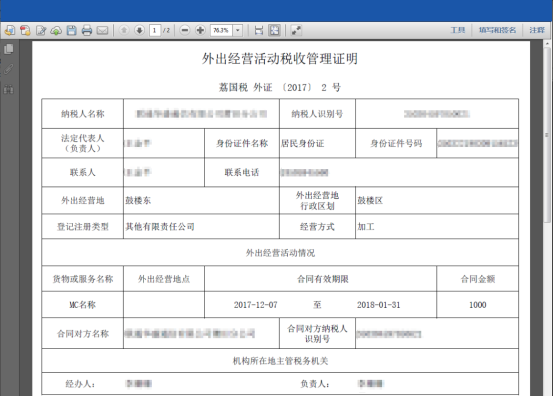Viewport: 554px width, 396px height.
Task: Click the 鼓楼东 value cell
Action: 201,200
